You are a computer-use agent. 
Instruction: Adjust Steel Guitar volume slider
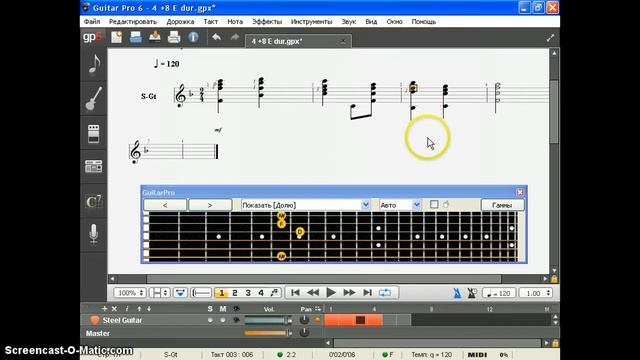pyautogui.click(x=268, y=320)
